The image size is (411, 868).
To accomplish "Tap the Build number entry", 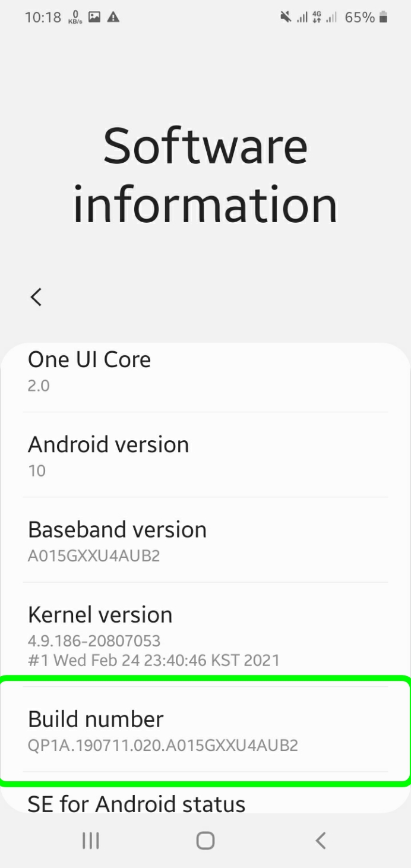I will (x=205, y=730).
